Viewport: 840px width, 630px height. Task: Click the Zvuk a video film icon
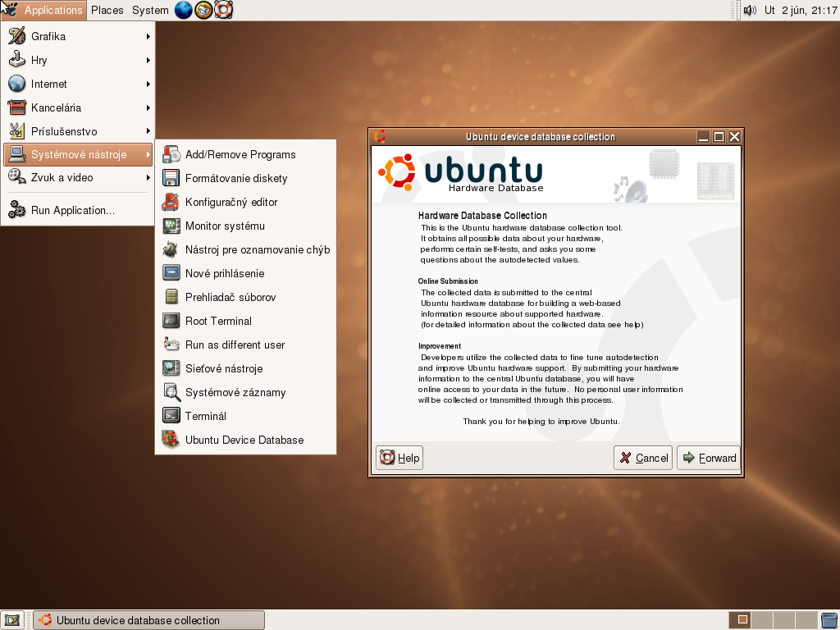[16, 177]
